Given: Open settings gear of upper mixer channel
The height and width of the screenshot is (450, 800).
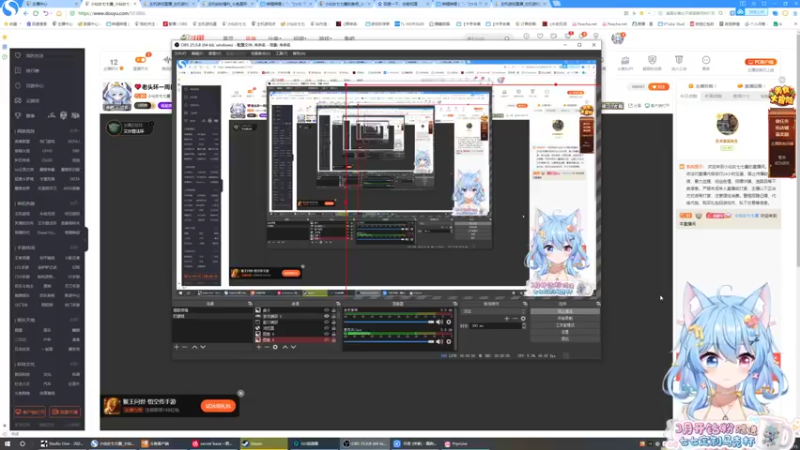Looking at the screenshot, I should click(448, 321).
